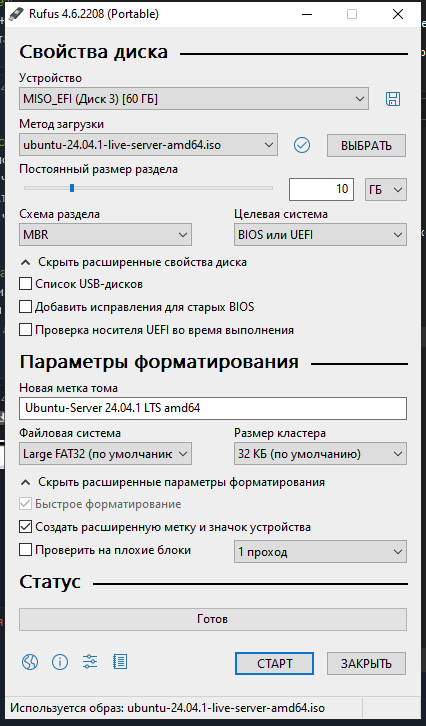Image resolution: width=426 pixels, height=726 pixels.
Task: Toggle the quick format checkbox
Action: [x=25, y=504]
